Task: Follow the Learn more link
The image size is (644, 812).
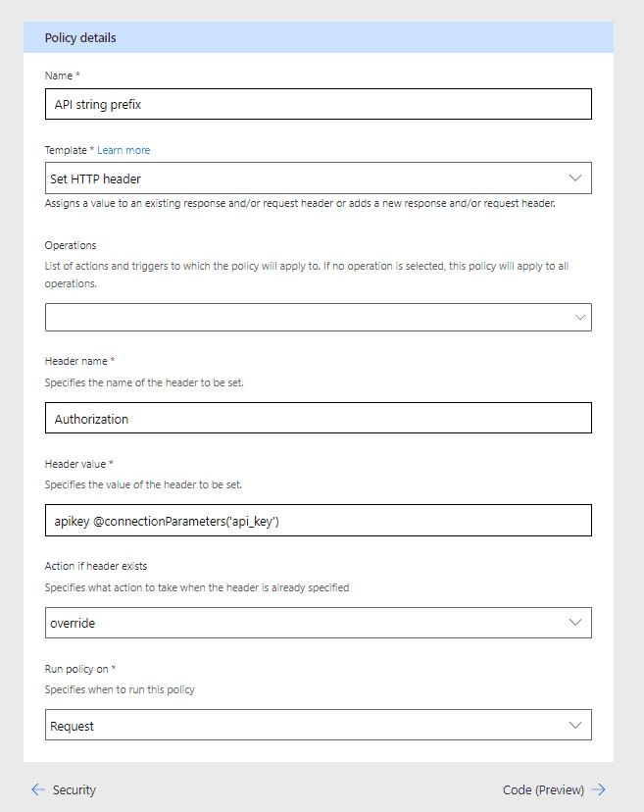Action: click(x=124, y=150)
